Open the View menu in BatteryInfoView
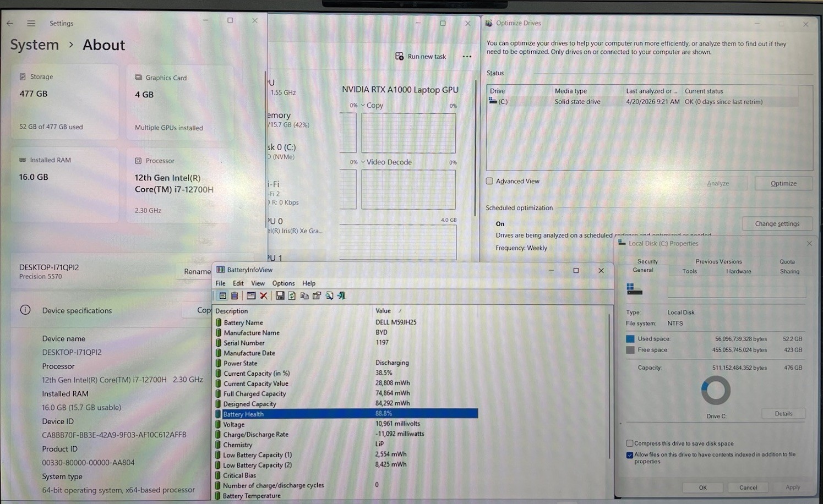Screen dimensions: 823x504 tap(258, 283)
